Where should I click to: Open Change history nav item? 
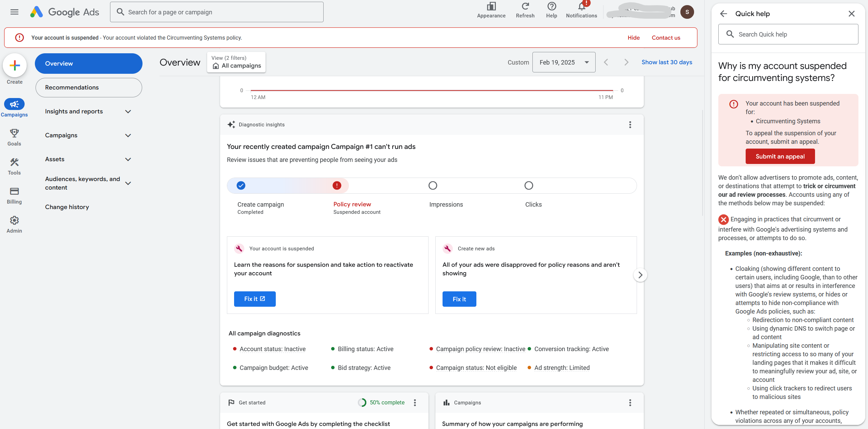click(x=67, y=207)
